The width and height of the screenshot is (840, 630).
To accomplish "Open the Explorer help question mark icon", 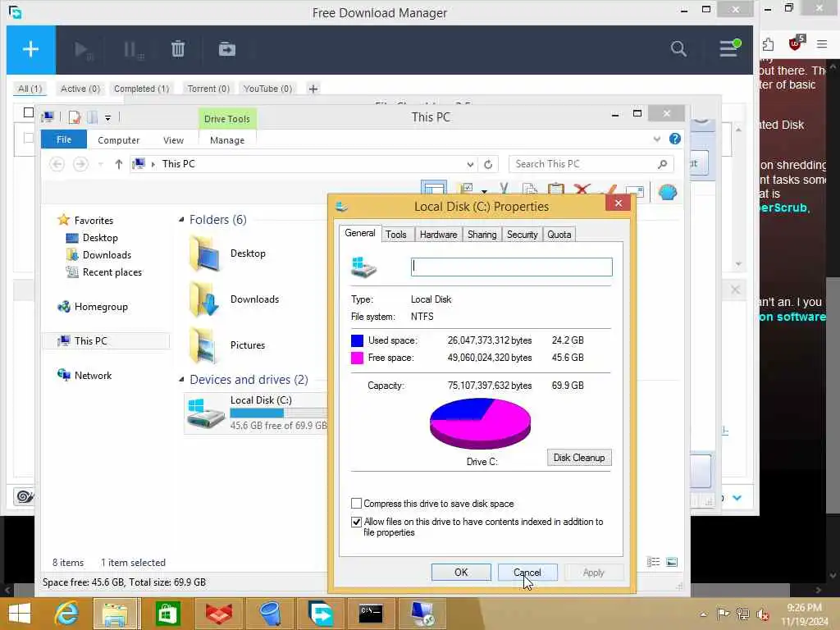I will (x=674, y=139).
